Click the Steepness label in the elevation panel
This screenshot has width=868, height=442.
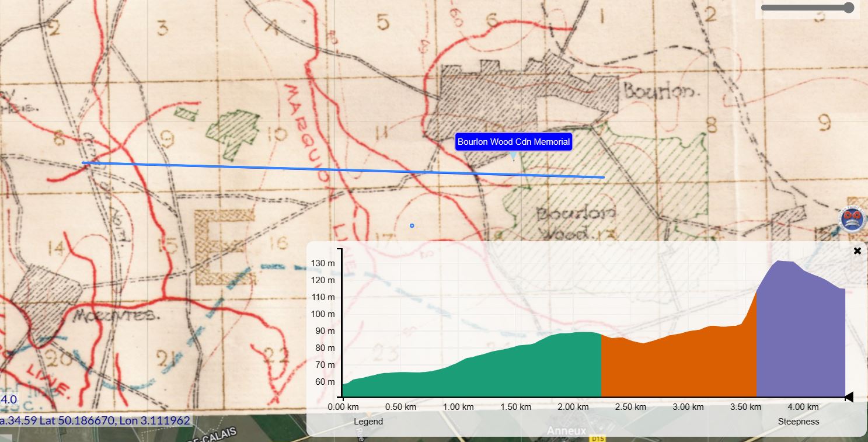[x=799, y=422]
